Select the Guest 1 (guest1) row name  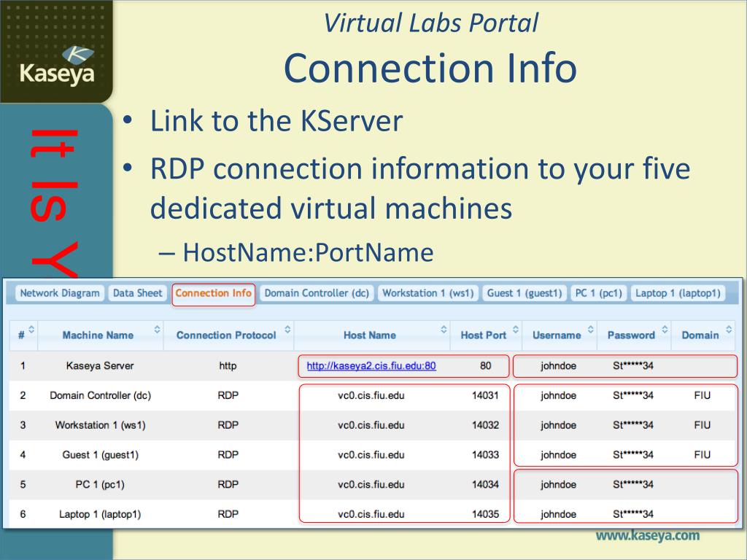[100, 455]
